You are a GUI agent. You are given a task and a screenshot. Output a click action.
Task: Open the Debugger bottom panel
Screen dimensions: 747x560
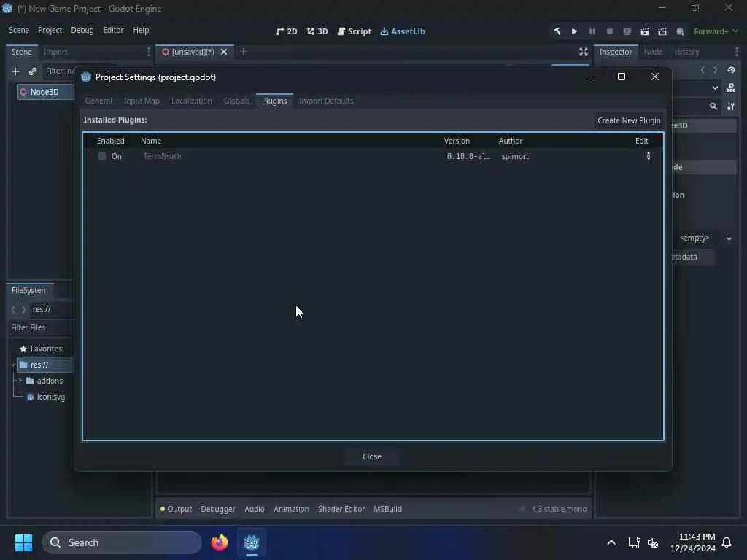click(x=217, y=509)
